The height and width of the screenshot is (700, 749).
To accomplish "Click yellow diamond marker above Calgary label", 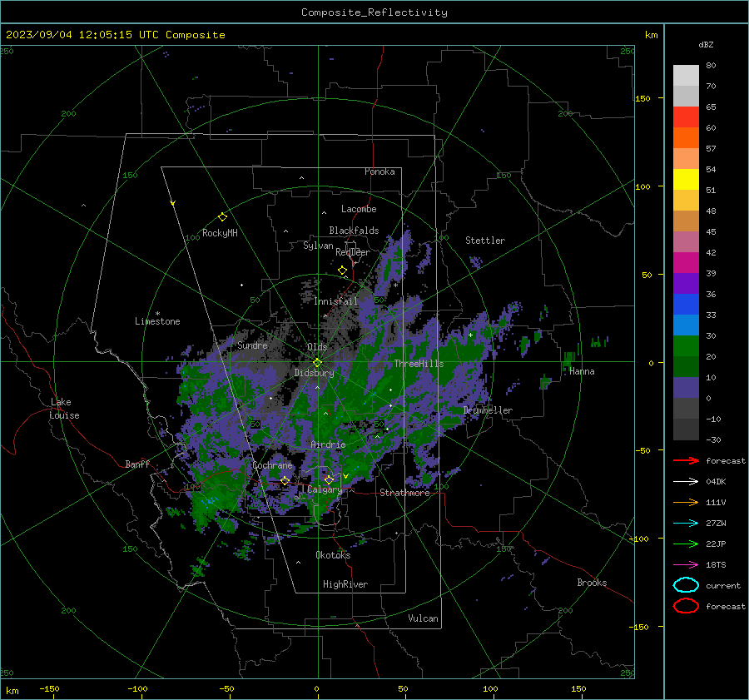I will pos(329,479).
